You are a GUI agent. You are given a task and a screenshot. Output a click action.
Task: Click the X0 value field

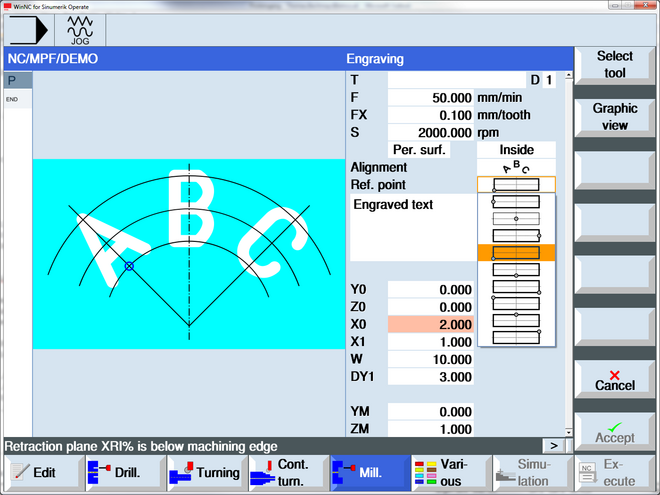[431, 325]
